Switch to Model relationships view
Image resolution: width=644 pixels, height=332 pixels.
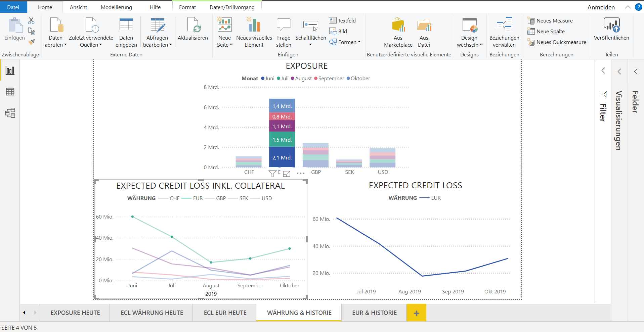click(x=10, y=113)
